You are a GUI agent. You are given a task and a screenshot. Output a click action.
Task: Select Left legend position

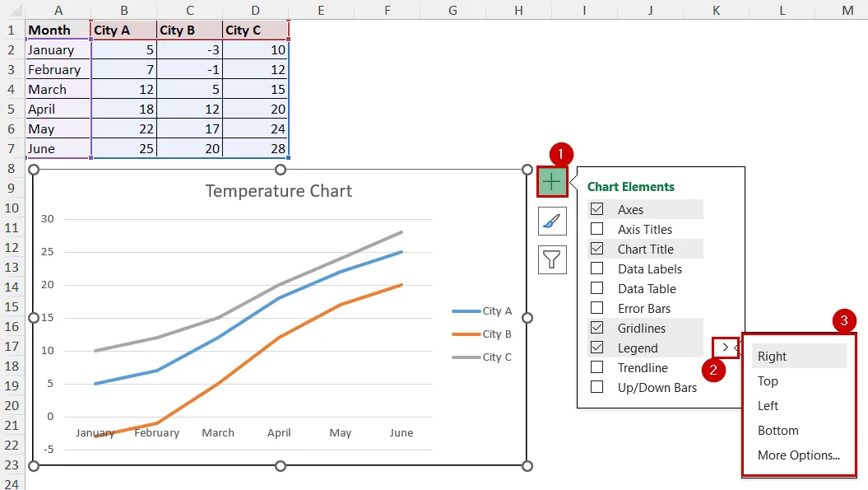click(799, 406)
